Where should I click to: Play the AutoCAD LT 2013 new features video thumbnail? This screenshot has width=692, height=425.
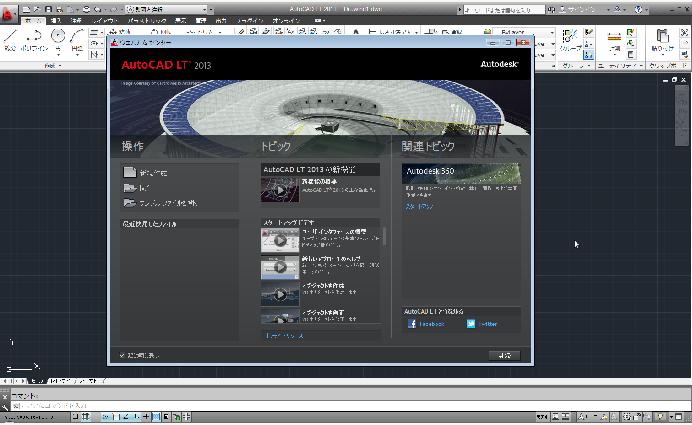[x=280, y=190]
